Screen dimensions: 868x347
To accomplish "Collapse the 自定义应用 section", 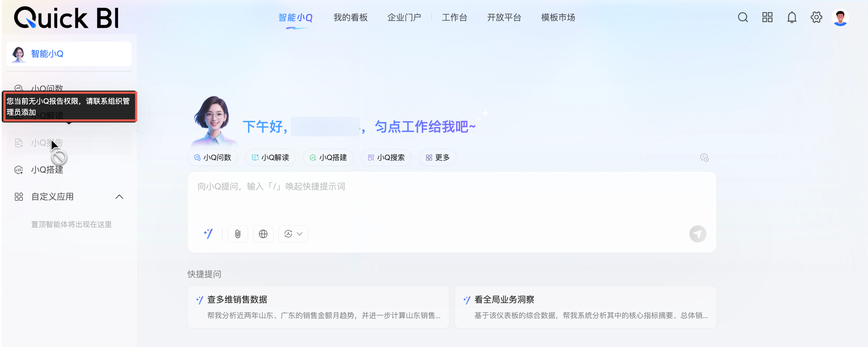I will pyautogui.click(x=119, y=197).
